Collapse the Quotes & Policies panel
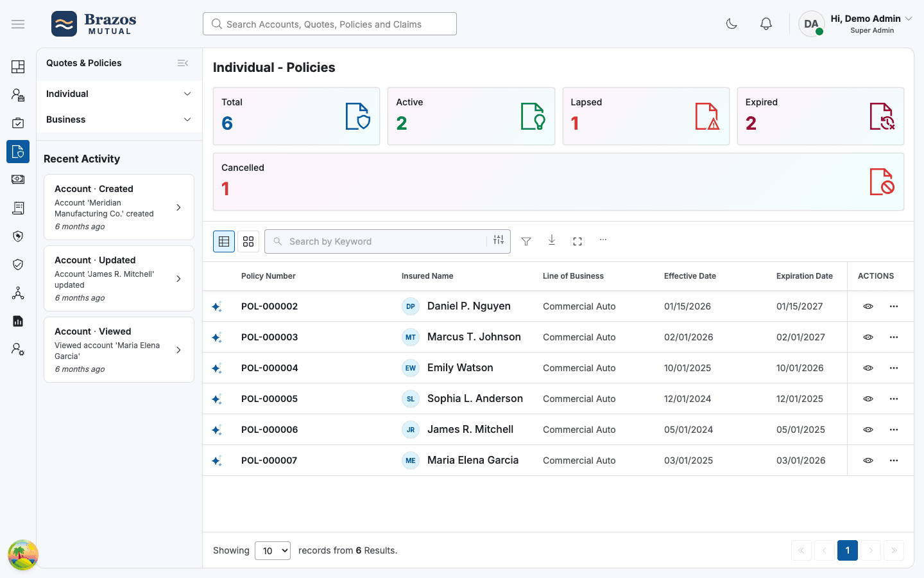Image resolution: width=924 pixels, height=578 pixels. pyautogui.click(x=183, y=63)
